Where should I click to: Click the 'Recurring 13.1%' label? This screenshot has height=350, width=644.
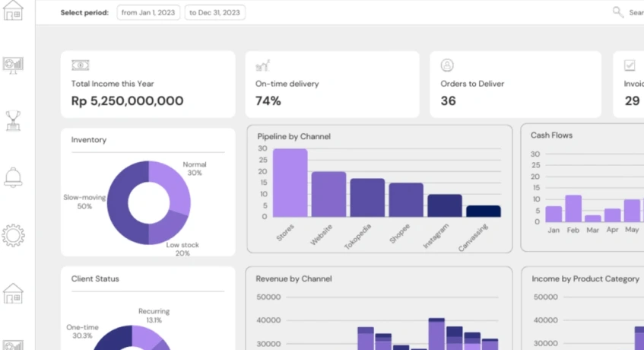(x=154, y=316)
